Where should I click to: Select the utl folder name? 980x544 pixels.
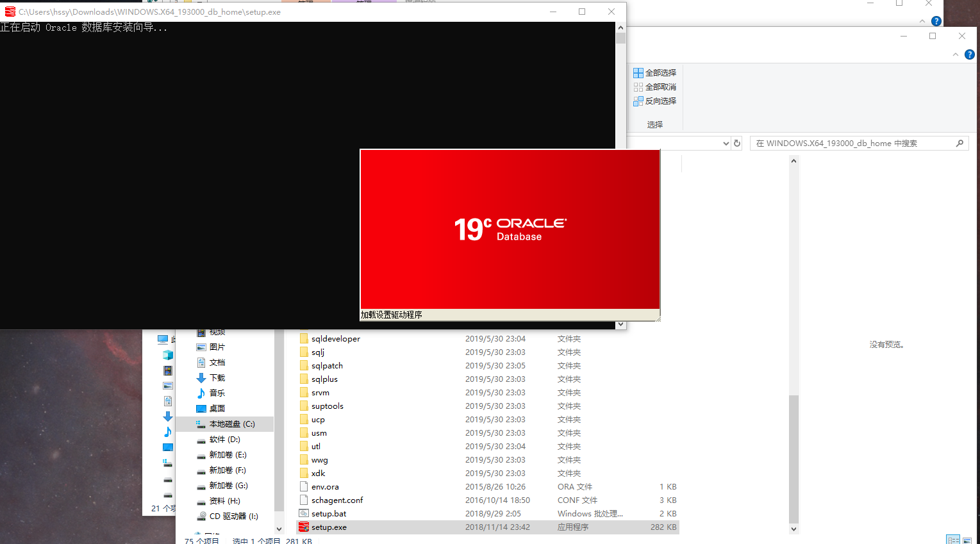(316, 447)
